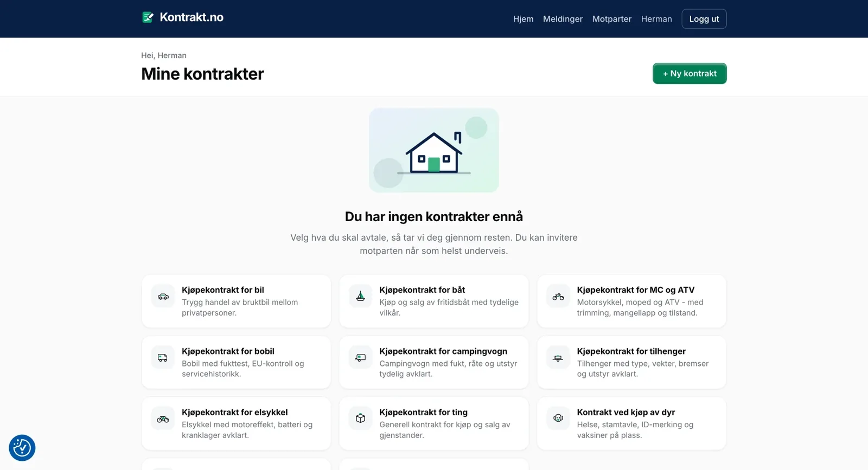Click description 'Trygg handel av bruktbil mellom privatpersoner.'
This screenshot has height=470, width=868.
coord(240,307)
